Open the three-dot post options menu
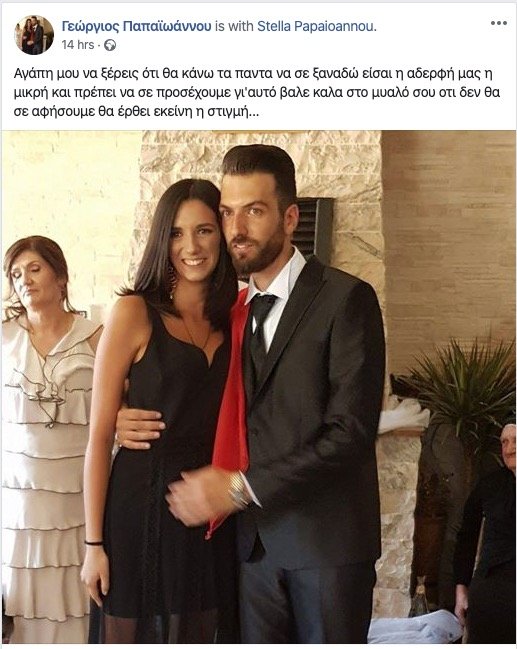Screen dimensions: 517x649 pos(498,23)
